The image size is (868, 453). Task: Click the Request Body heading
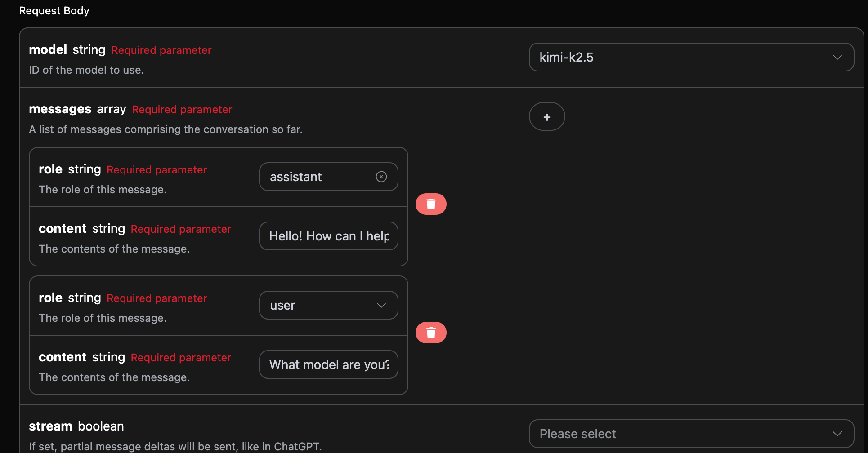coord(54,11)
